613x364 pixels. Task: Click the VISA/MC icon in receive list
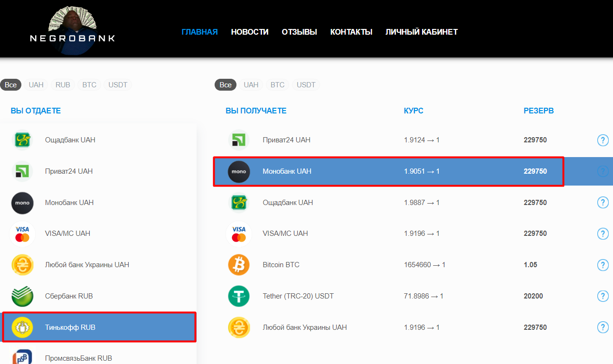(239, 233)
